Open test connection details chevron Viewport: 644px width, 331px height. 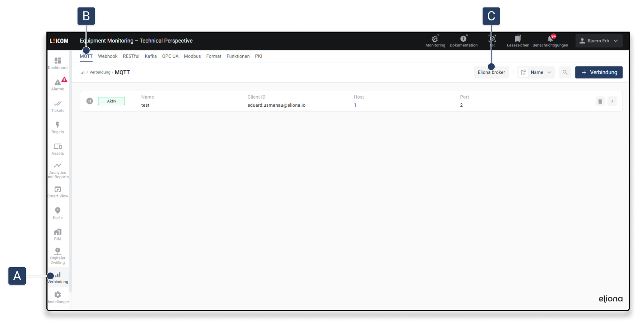click(612, 101)
